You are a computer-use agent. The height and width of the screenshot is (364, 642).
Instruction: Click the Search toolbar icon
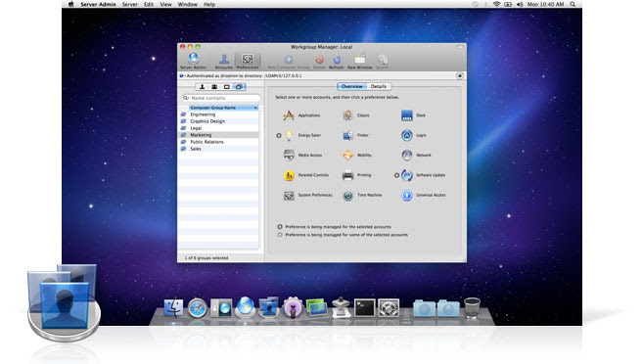382,62
